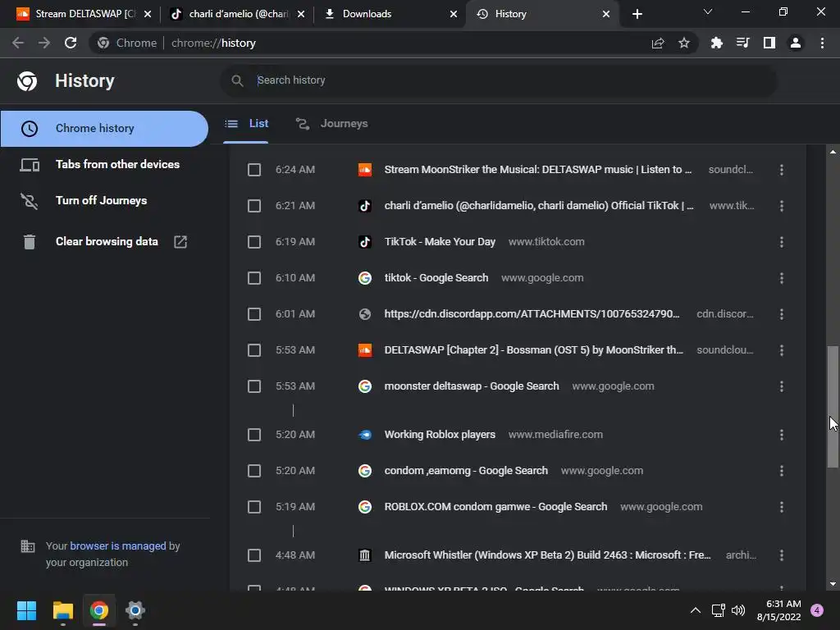Bookmark this page with the star icon
Image resolution: width=840 pixels, height=630 pixels.
coord(684,43)
